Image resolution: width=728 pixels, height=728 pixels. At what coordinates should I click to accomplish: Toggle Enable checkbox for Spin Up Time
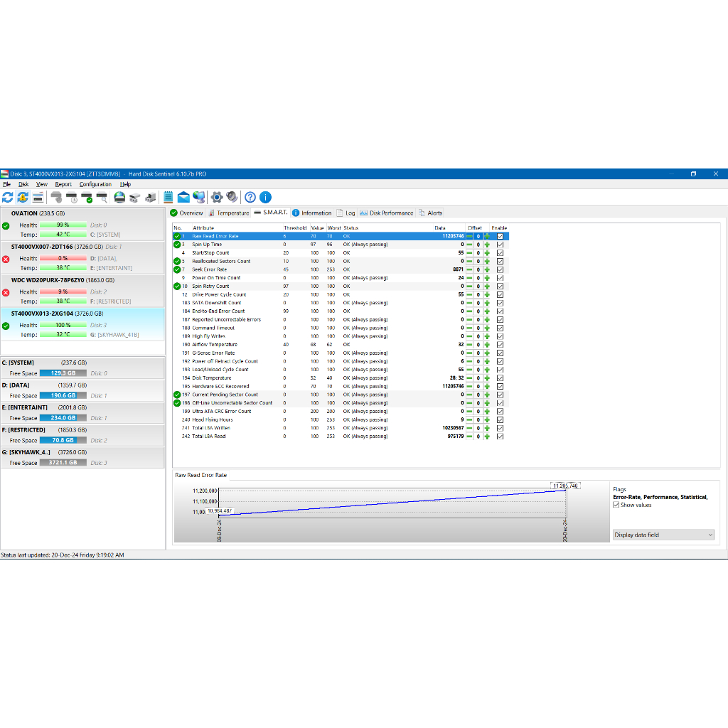(x=500, y=245)
